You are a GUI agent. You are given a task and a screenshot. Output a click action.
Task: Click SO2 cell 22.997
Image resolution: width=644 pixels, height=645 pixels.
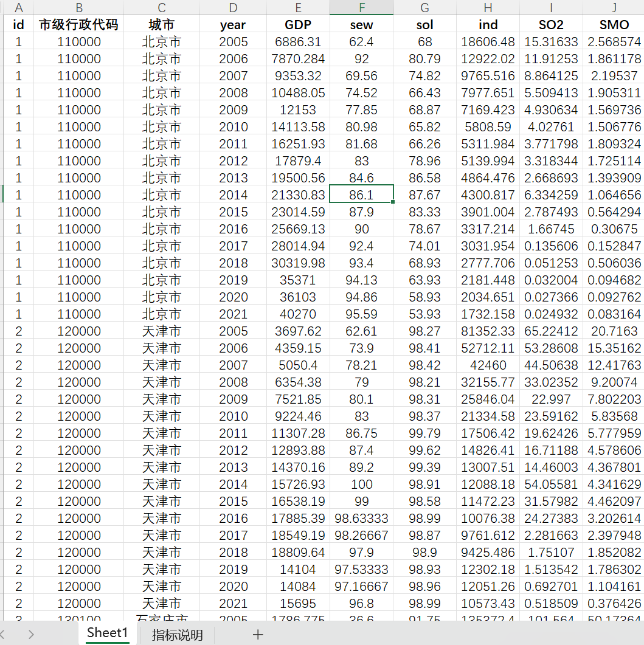coord(552,399)
